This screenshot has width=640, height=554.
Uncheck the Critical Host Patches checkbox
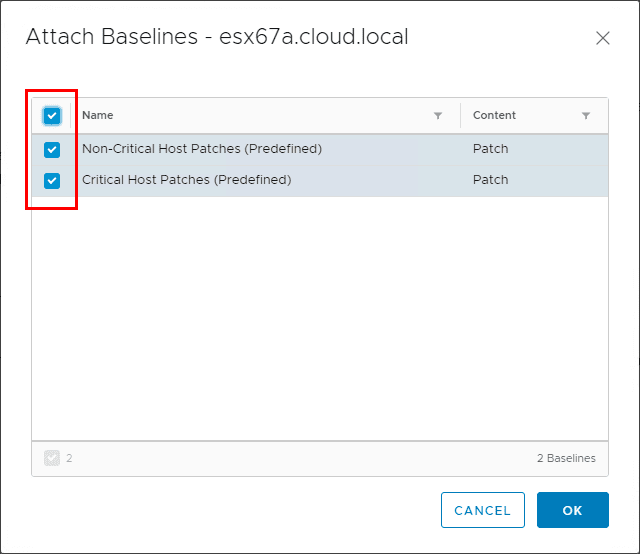pos(52,181)
